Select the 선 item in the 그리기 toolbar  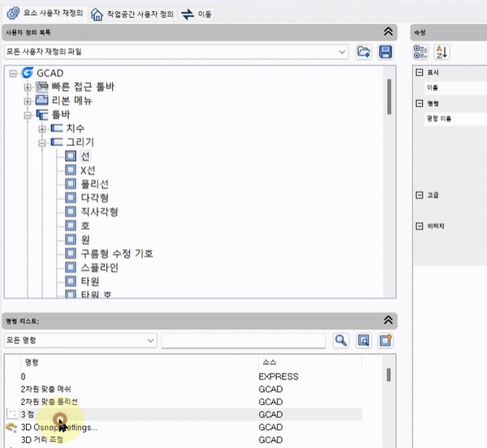point(85,156)
